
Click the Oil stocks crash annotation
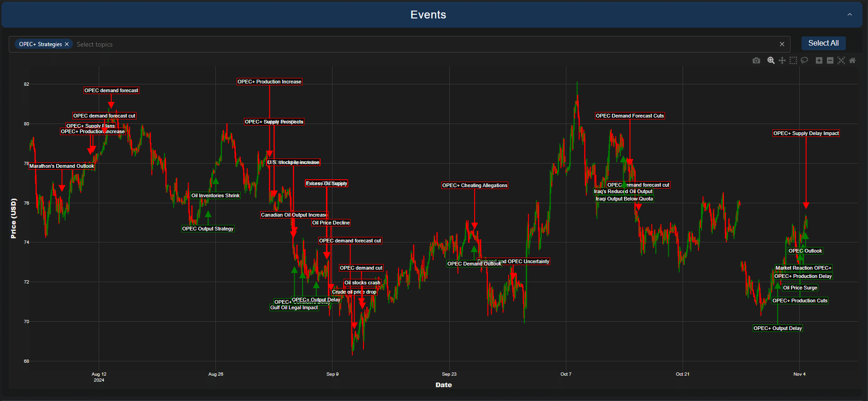pyautogui.click(x=363, y=283)
